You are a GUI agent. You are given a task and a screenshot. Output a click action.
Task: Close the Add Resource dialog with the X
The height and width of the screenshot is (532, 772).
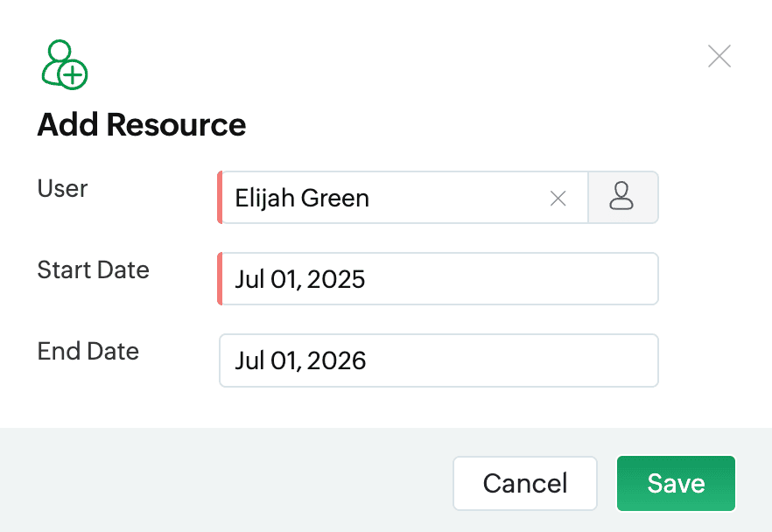click(x=719, y=56)
